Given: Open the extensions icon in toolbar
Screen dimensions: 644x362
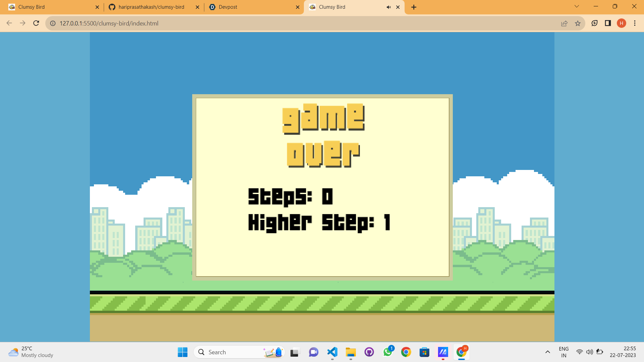Looking at the screenshot, I should pos(594,23).
